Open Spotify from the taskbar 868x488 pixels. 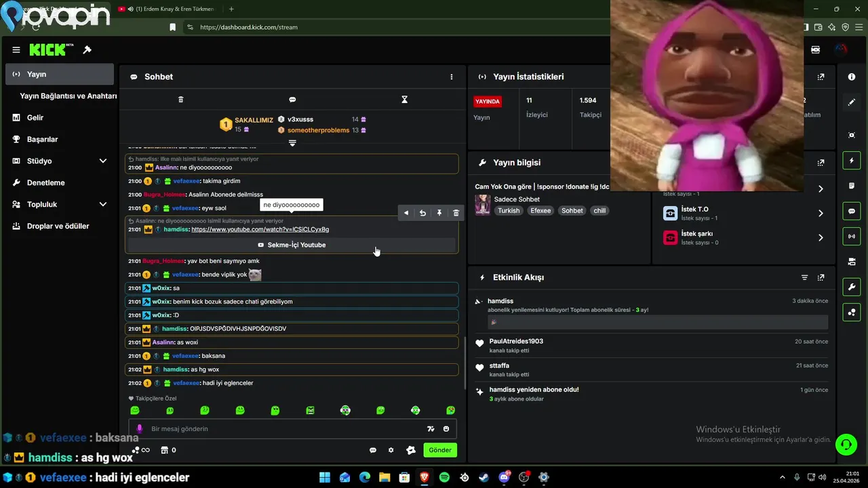point(444,477)
